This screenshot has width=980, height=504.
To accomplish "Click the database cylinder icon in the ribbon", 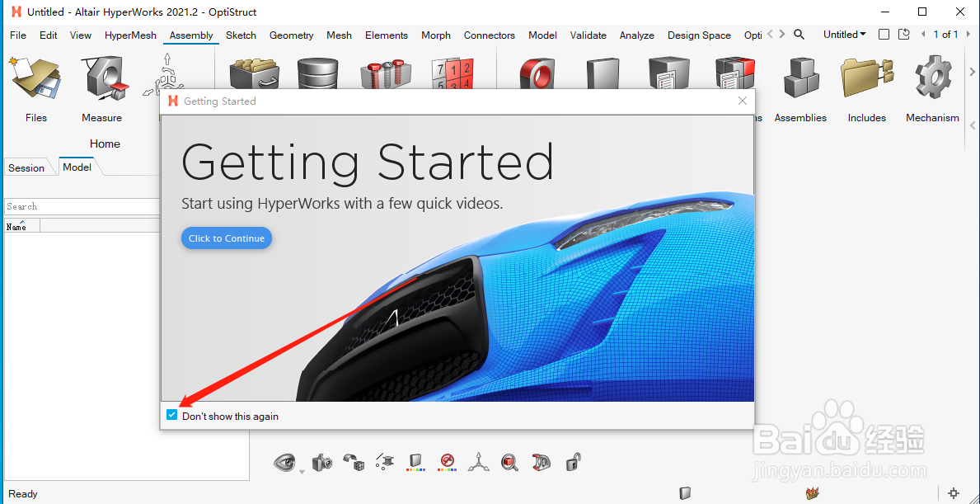I will (317, 73).
